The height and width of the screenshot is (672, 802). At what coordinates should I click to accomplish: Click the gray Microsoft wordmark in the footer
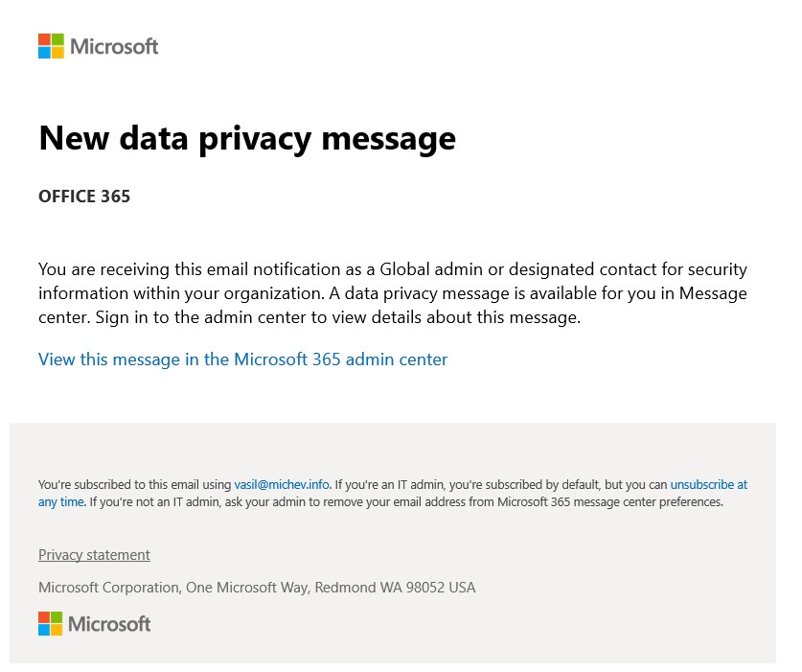click(x=109, y=624)
